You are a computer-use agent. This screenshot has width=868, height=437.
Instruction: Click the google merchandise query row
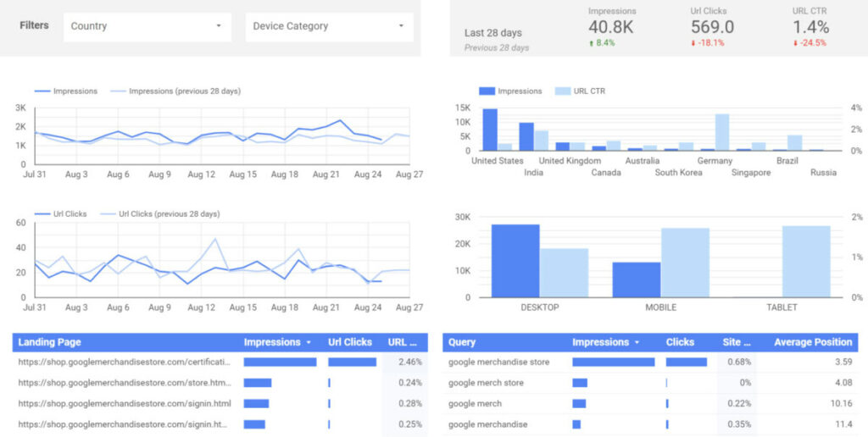coord(487,425)
